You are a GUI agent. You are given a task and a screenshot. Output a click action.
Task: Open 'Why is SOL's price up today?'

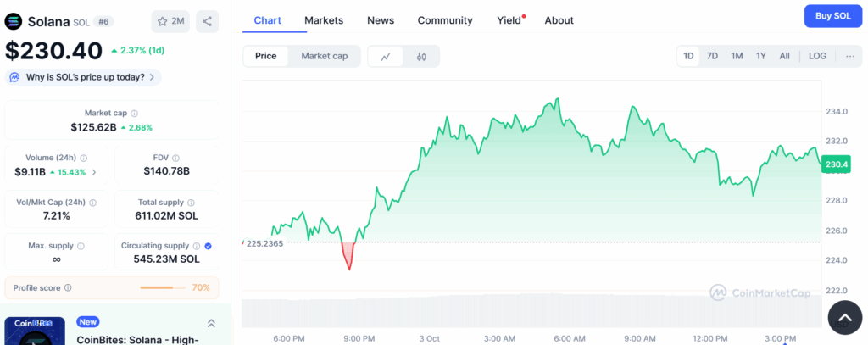click(83, 77)
